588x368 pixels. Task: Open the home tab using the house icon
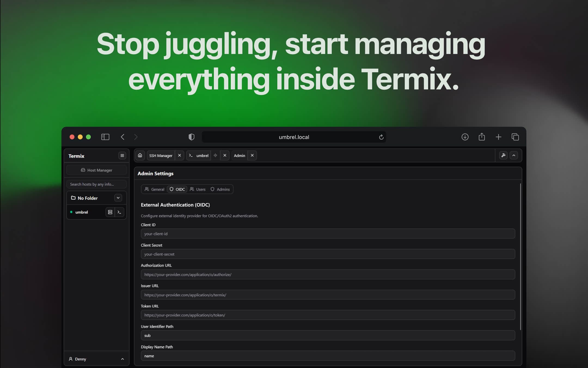click(140, 155)
